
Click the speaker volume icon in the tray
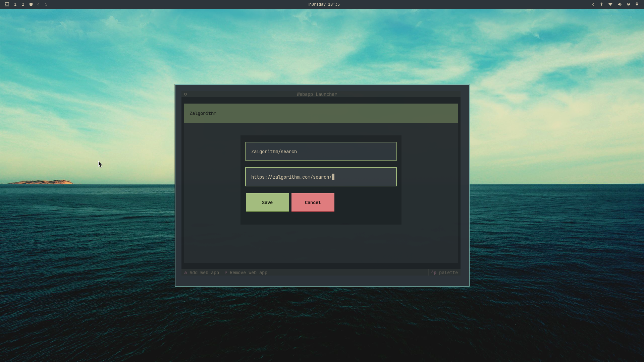(619, 4)
